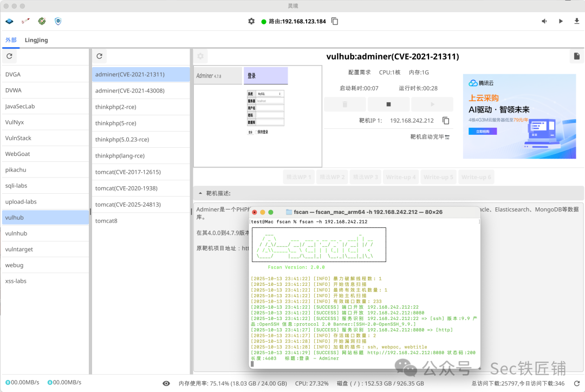
Task: Click the download icon at top right
Action: point(576,21)
